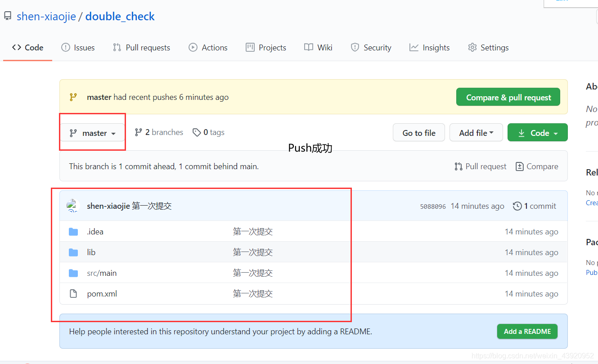
Task: Open the master branch dropdown
Action: [92, 133]
